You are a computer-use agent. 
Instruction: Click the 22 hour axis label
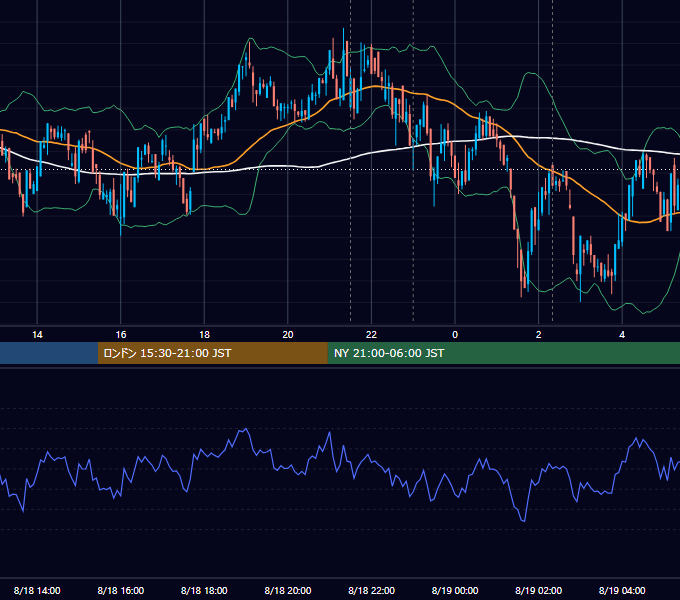pyautogui.click(x=371, y=335)
